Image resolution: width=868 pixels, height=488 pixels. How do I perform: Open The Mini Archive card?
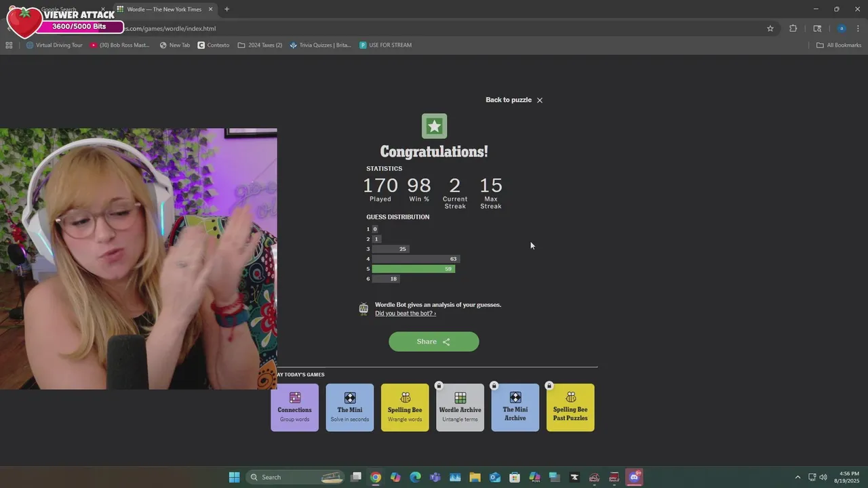click(515, 407)
